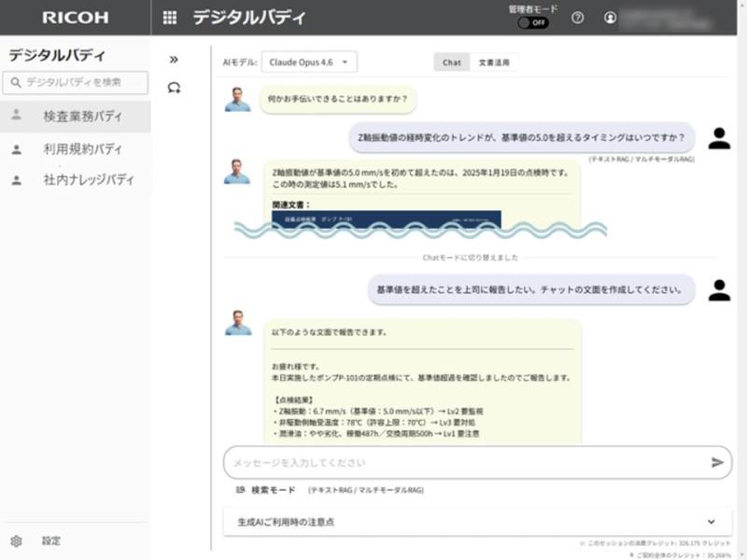Screen dimensions: 747x560
Task: Click 設定 label in sidebar
Action: click(x=51, y=541)
